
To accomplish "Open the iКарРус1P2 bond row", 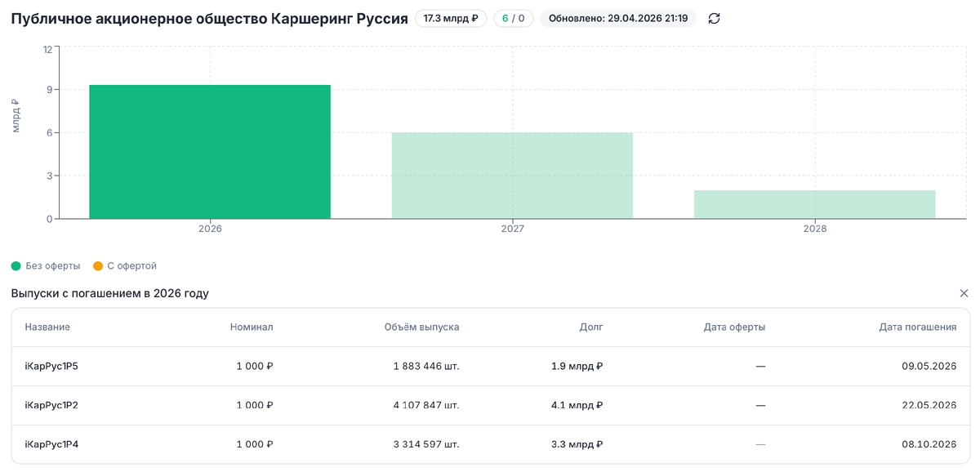I will point(490,406).
